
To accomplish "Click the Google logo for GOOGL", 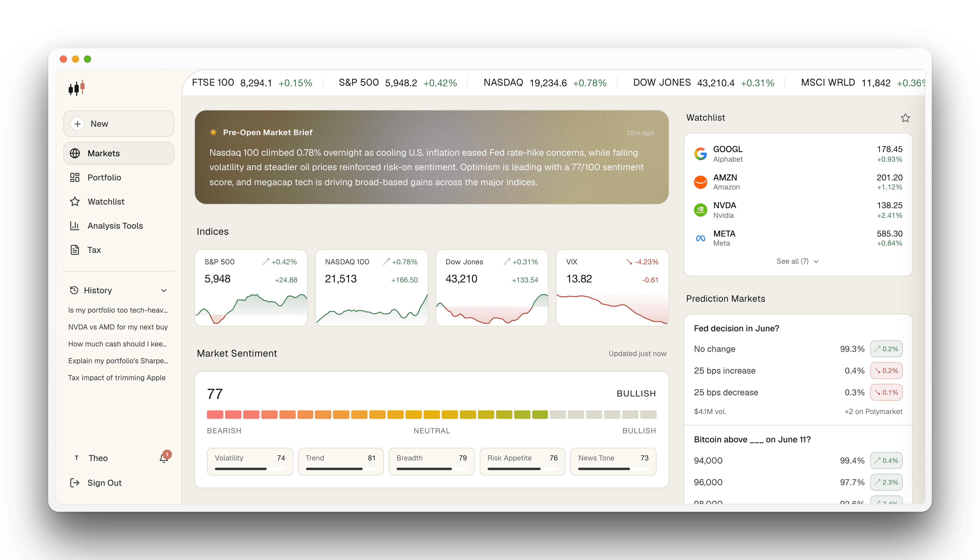I will point(701,154).
